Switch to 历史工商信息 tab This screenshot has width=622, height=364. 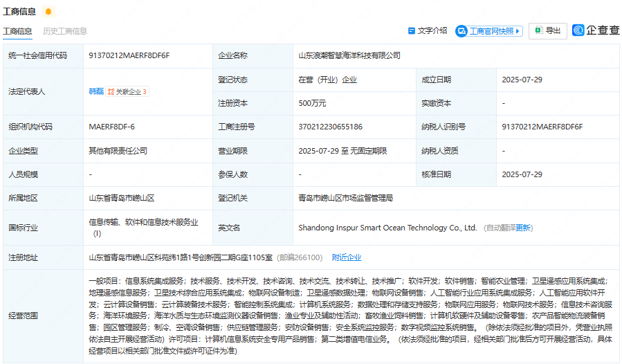[64, 31]
